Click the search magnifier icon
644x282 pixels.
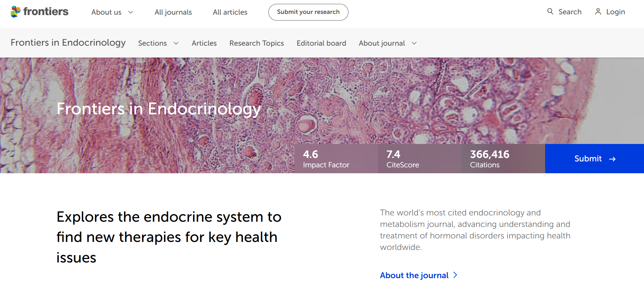point(550,12)
